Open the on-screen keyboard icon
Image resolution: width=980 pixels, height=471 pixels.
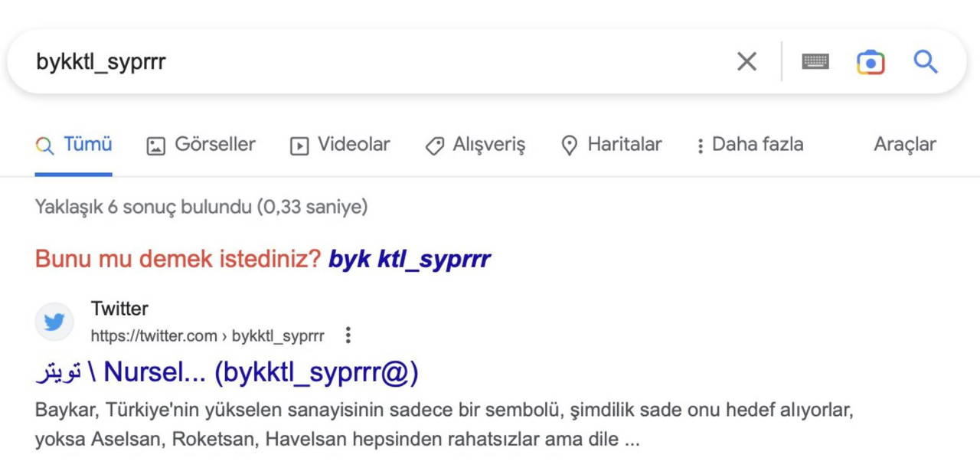pyautogui.click(x=815, y=62)
